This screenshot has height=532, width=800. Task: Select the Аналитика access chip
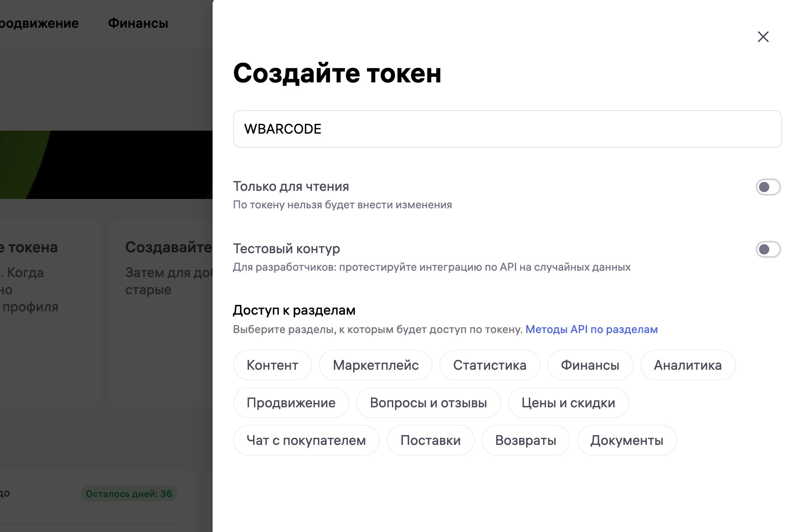687,365
